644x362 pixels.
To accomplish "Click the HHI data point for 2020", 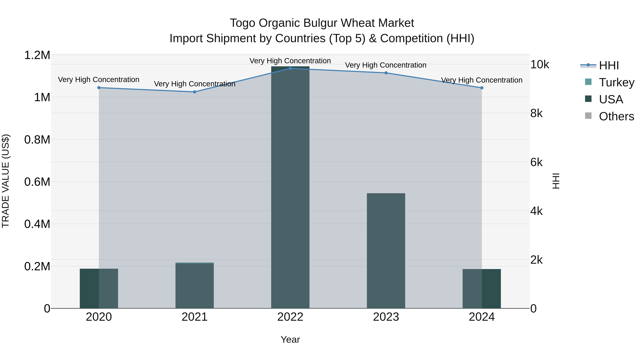I will 99,88.
